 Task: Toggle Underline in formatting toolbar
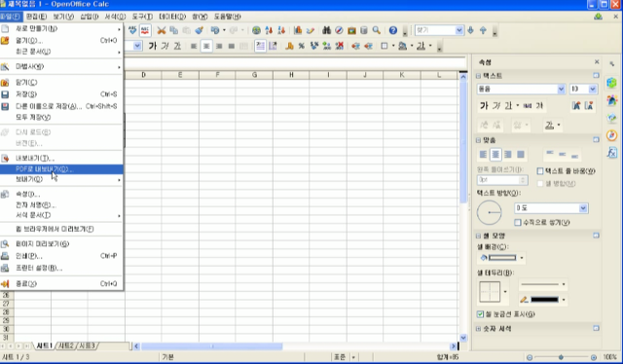point(177,46)
